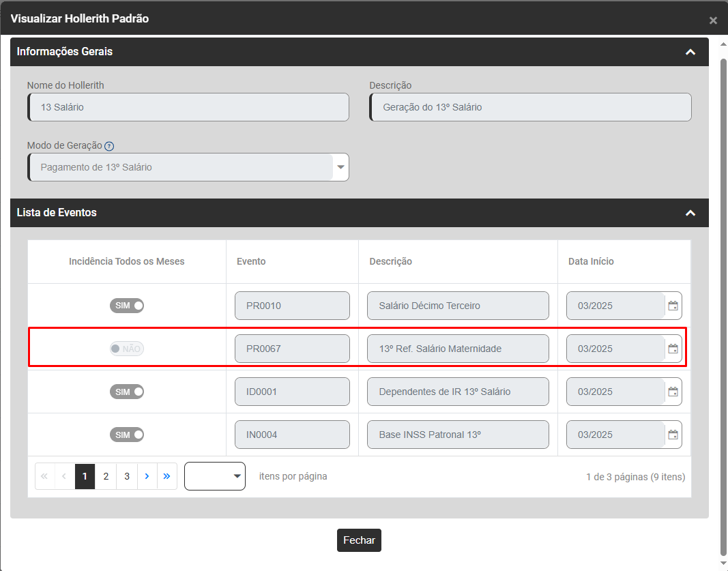Open the itens por página dropdown
The width and height of the screenshot is (728, 571).
pos(214,476)
